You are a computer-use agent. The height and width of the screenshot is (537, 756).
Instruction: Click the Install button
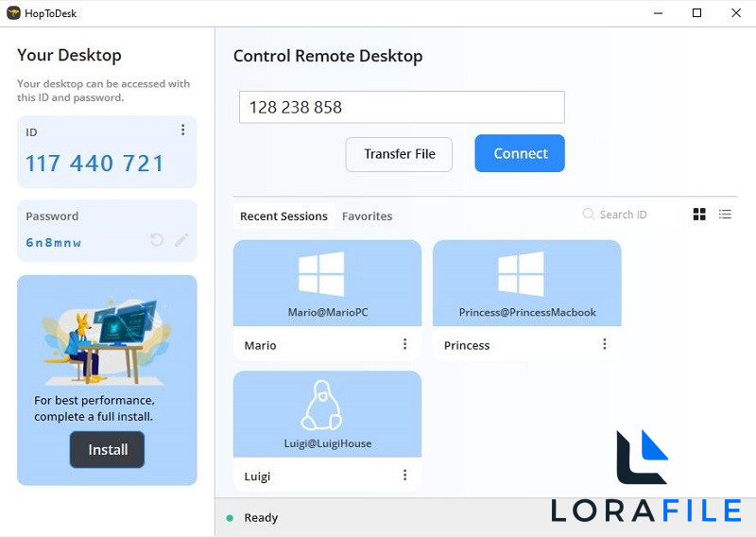(x=108, y=450)
